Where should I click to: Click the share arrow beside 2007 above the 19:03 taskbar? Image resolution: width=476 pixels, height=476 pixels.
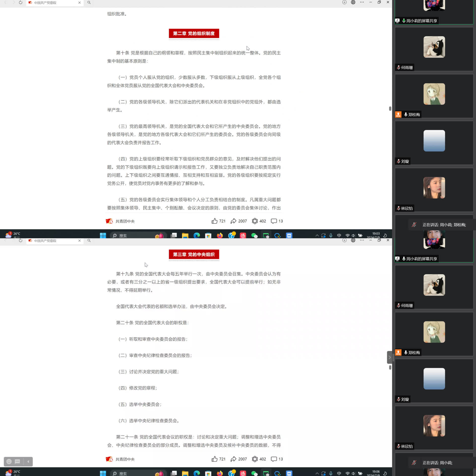233,221
